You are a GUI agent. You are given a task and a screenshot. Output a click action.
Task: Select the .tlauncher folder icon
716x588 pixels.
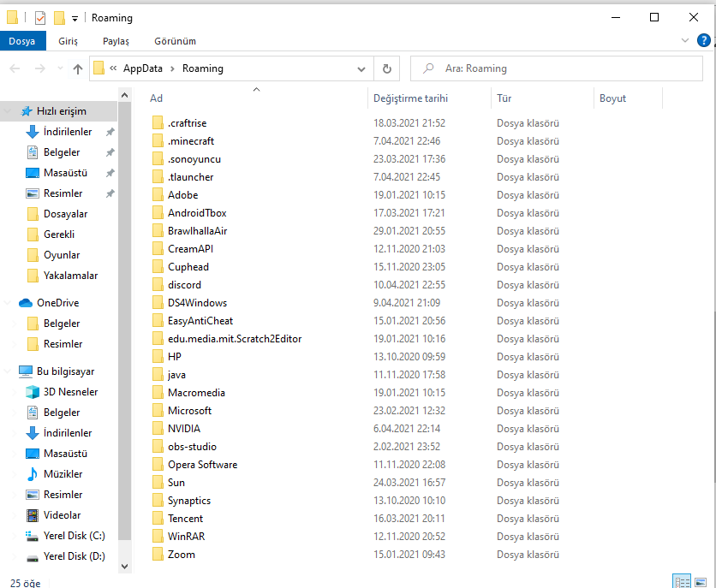pyautogui.click(x=158, y=177)
